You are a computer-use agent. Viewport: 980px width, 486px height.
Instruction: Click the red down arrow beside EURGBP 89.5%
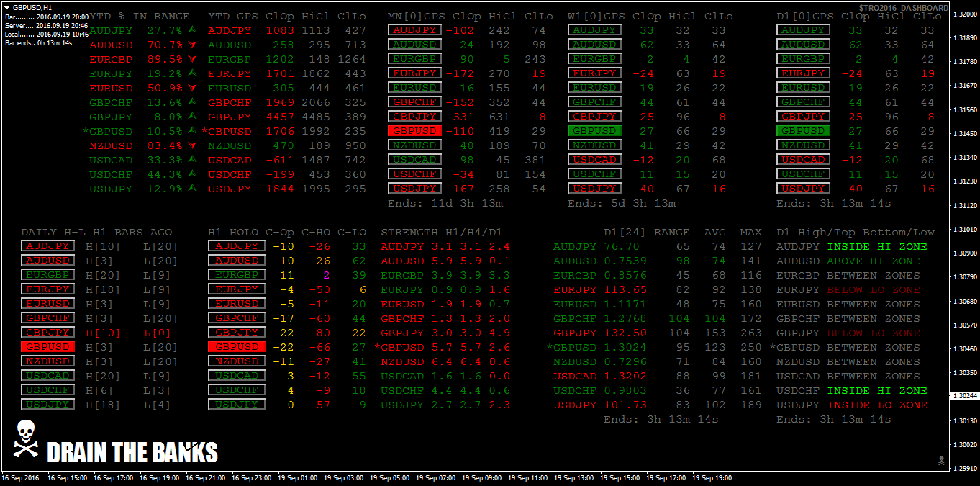pos(192,59)
